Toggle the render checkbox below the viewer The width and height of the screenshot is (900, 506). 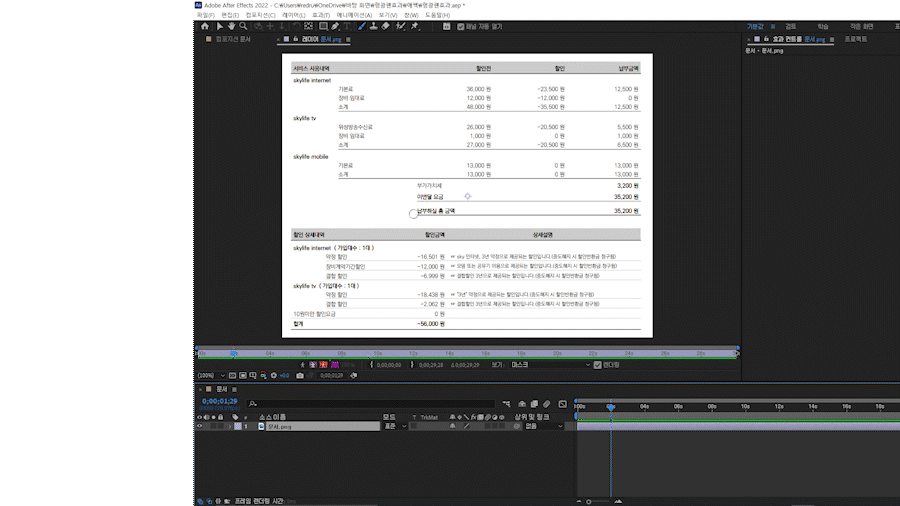click(x=598, y=365)
